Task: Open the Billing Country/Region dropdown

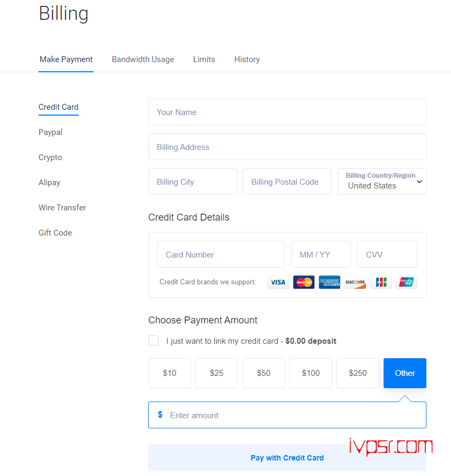Action: point(381,182)
